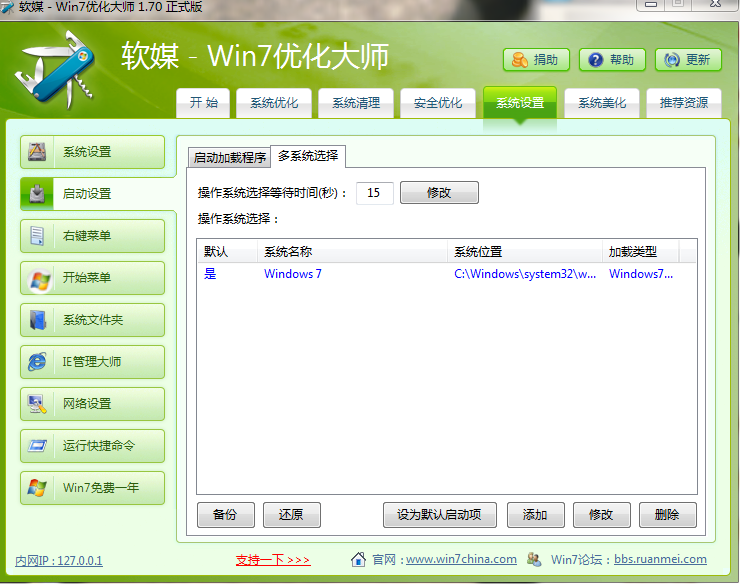Open 运行快捷命令 sidebar text label
The image size is (740, 584).
tap(99, 446)
